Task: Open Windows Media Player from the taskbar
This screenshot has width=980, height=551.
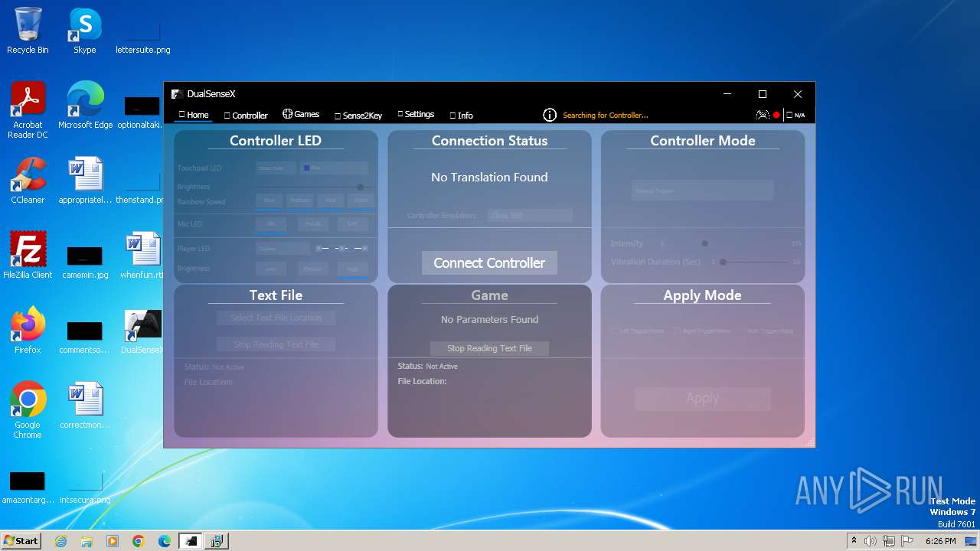Action: click(113, 541)
